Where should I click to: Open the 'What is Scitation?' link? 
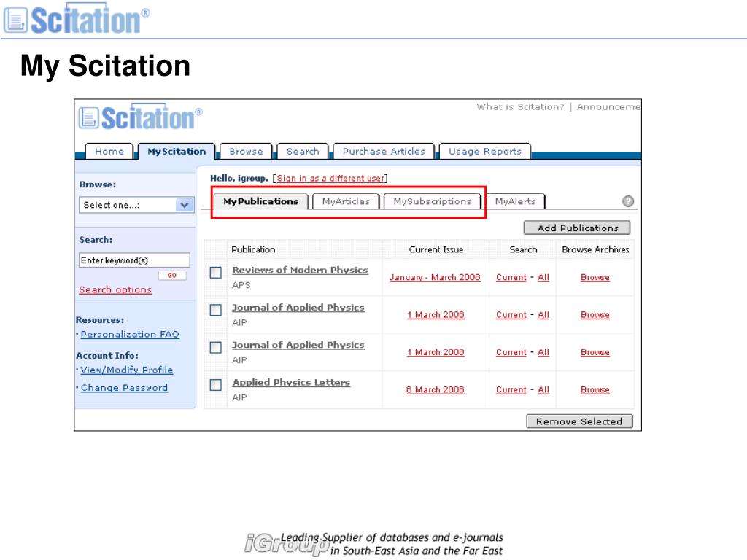[x=520, y=106]
